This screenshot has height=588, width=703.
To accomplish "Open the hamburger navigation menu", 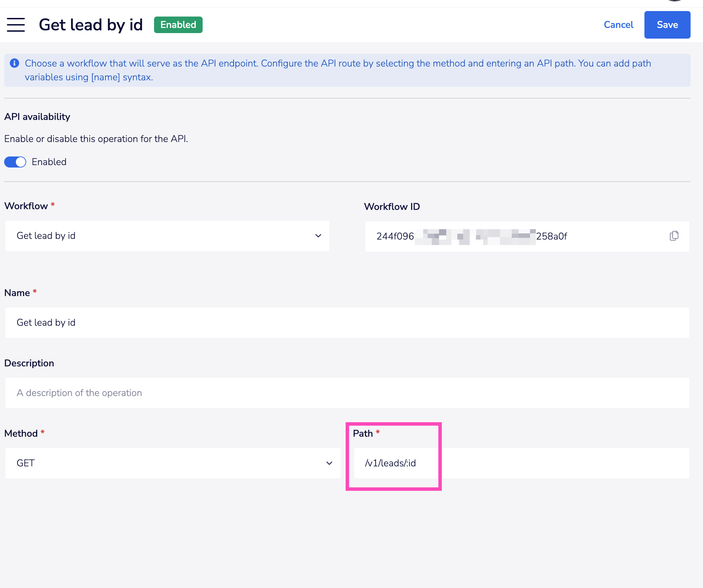I will [x=16, y=25].
